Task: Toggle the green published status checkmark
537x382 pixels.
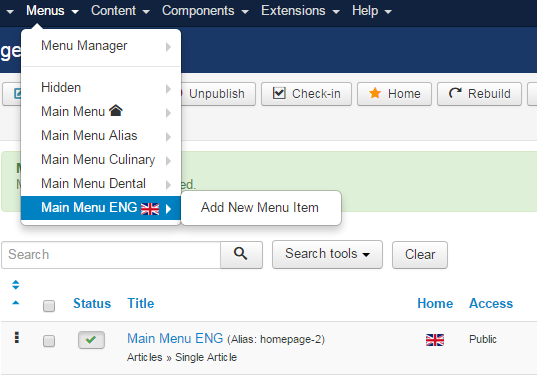Action: pyautogui.click(x=91, y=340)
